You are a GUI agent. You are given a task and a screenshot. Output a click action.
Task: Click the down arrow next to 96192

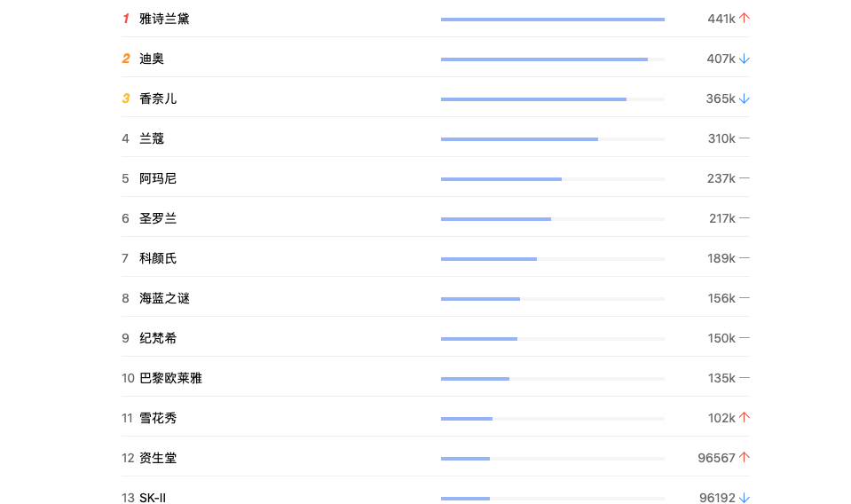point(745,498)
